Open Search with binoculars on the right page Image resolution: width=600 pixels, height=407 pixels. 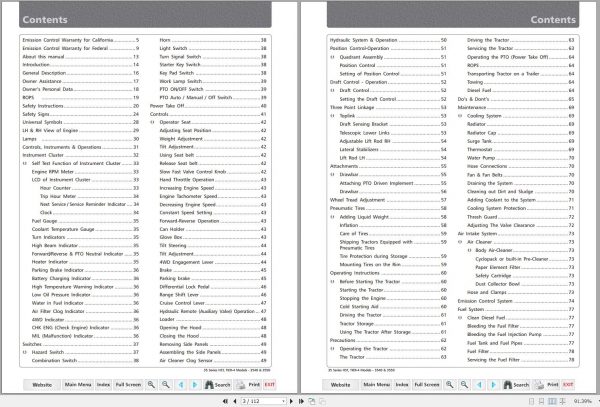coord(515,384)
